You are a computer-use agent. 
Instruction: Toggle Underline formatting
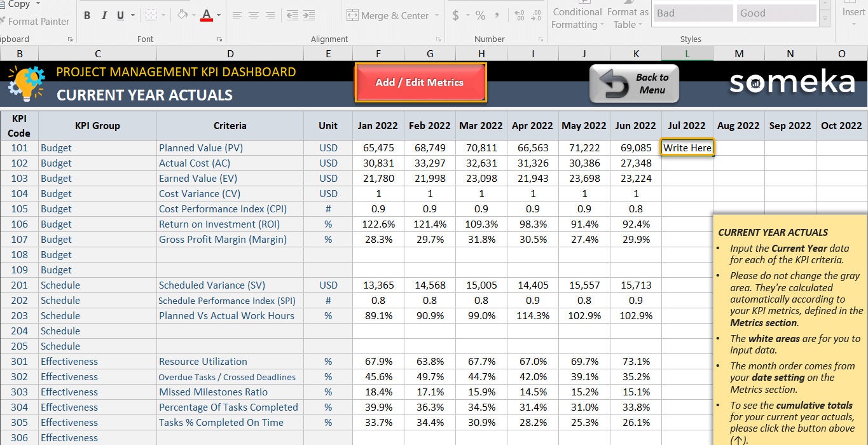point(121,15)
